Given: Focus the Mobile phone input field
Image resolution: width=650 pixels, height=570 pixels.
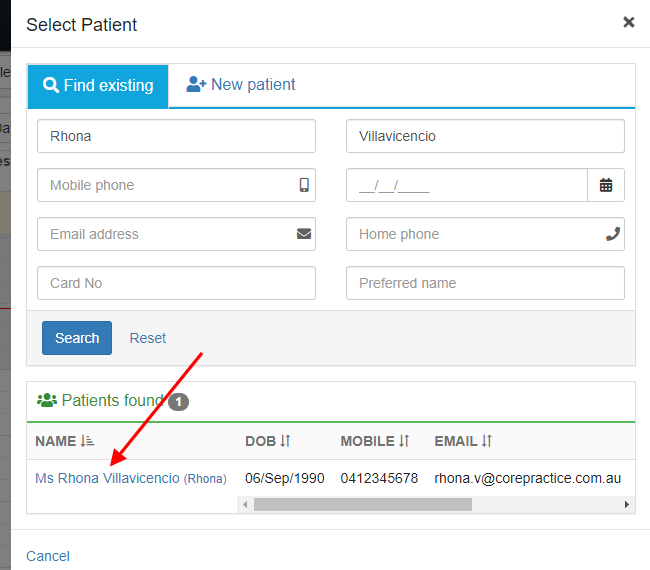Looking at the screenshot, I should [176, 185].
